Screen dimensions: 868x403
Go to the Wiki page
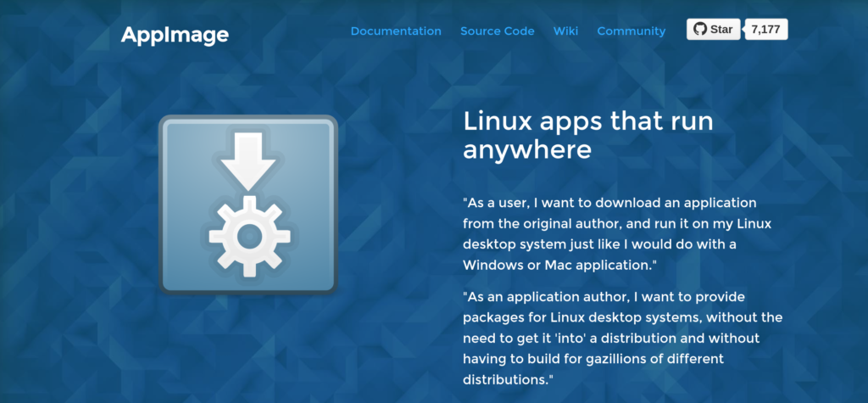click(565, 31)
